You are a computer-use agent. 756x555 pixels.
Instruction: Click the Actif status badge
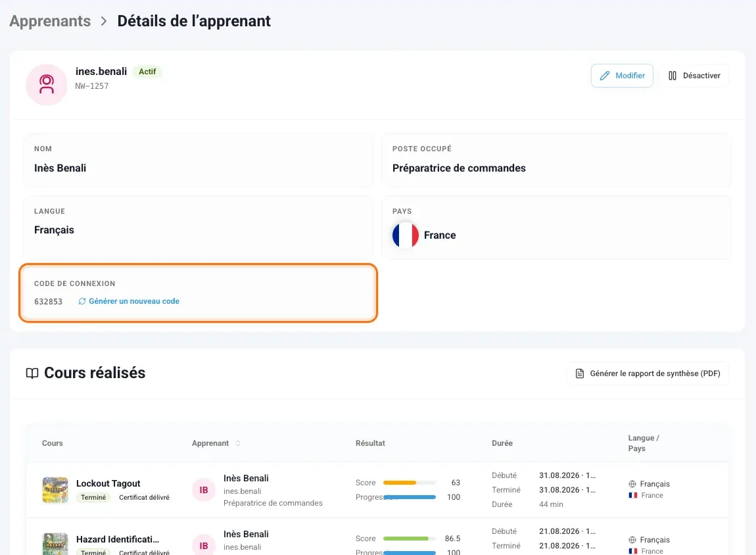(147, 72)
